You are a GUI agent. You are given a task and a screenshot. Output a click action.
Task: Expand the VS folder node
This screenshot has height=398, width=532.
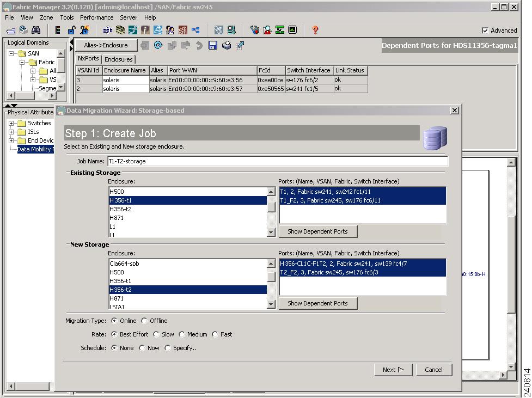[33, 79]
